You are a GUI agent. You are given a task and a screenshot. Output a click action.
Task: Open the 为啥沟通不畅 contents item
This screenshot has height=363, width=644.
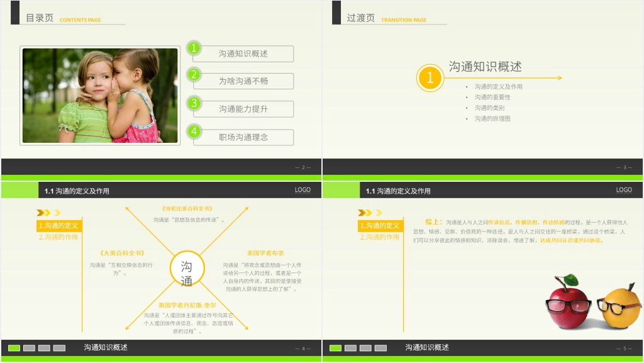pos(243,81)
